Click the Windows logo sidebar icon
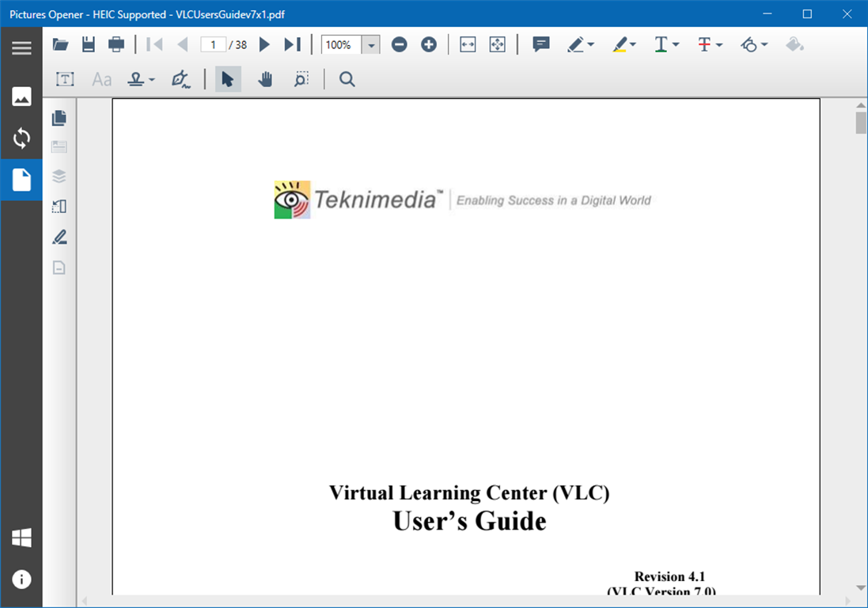 21,537
